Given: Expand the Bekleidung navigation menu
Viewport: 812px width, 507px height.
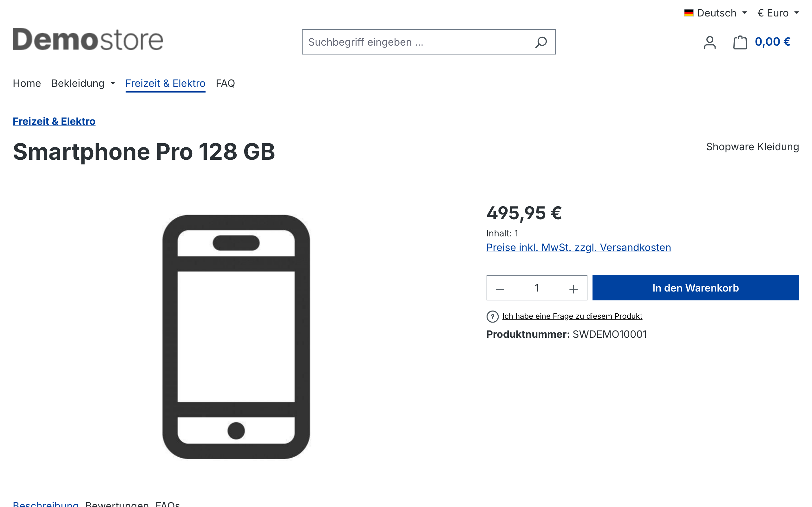Looking at the screenshot, I should [83, 83].
